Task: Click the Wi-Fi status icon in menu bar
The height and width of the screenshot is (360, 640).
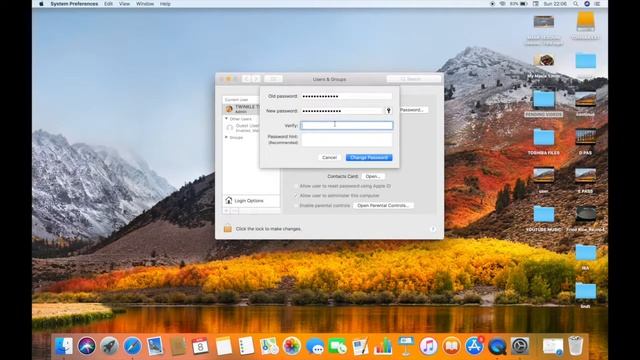Action: pos(503,4)
